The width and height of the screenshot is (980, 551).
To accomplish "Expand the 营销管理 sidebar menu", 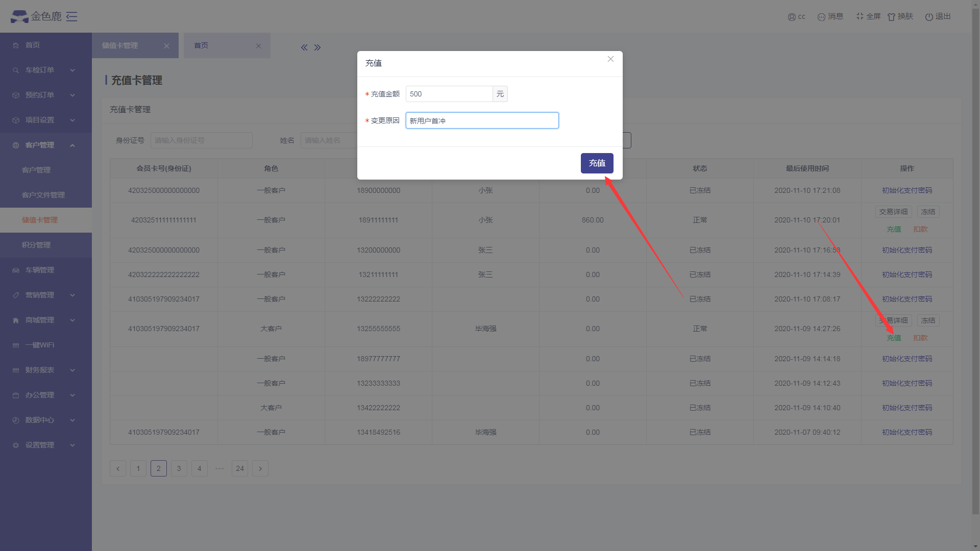I will [46, 295].
